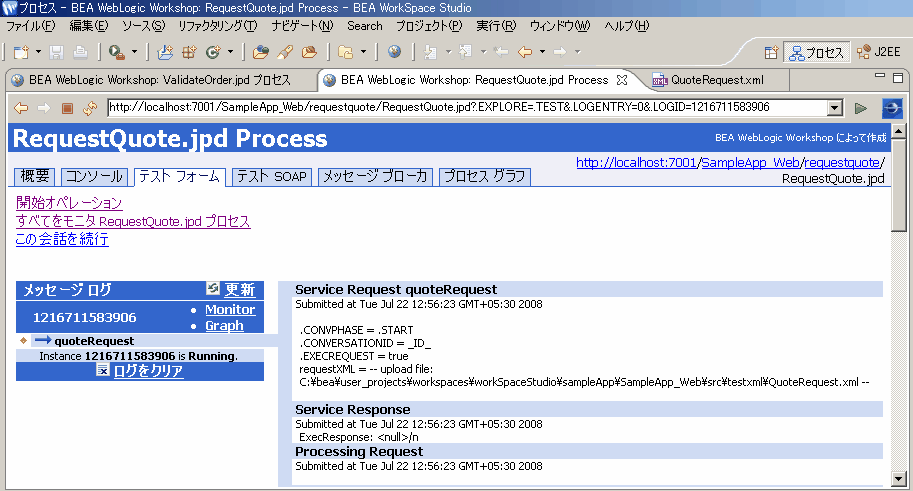Screen dimensions: 913x491
Task: Click the previous annotation icon
Action: click(x=465, y=52)
